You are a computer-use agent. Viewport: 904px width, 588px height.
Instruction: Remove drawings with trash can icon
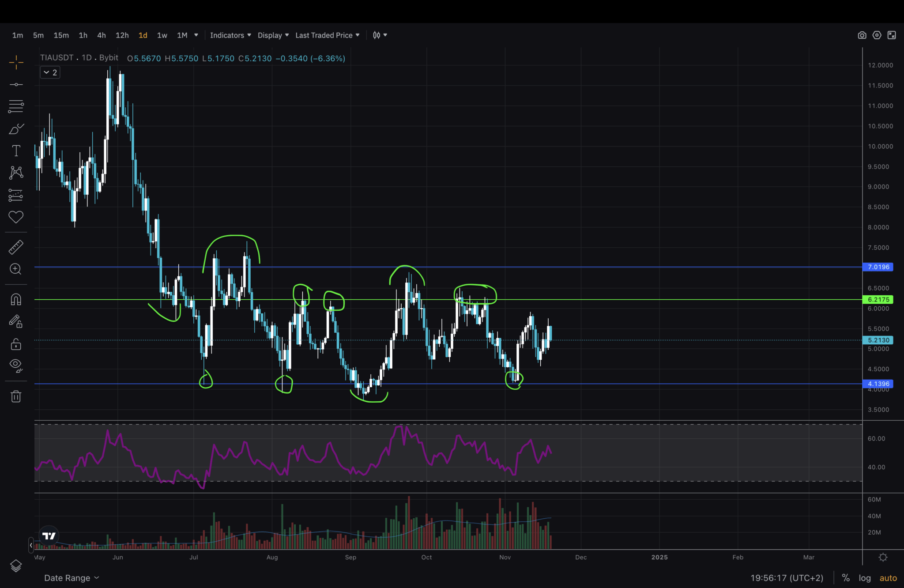tap(16, 396)
